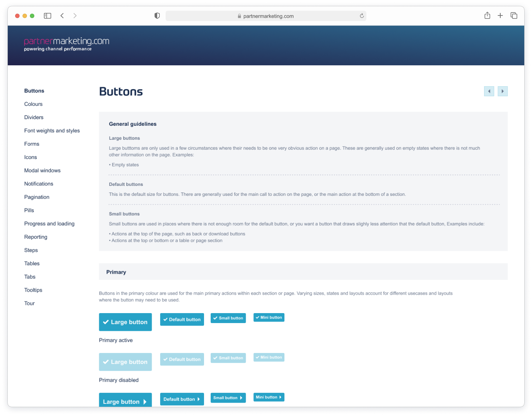Click the primary active Mini button

tap(269, 318)
